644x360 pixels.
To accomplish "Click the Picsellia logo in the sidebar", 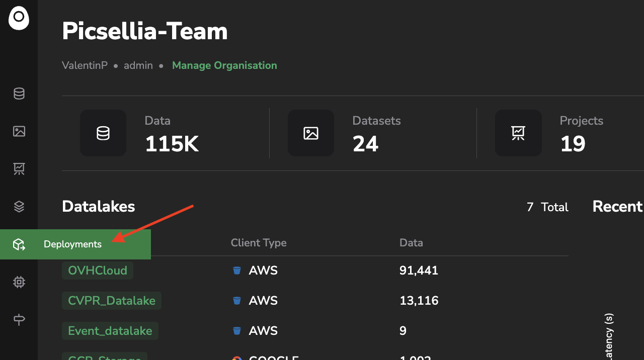I will [x=19, y=18].
